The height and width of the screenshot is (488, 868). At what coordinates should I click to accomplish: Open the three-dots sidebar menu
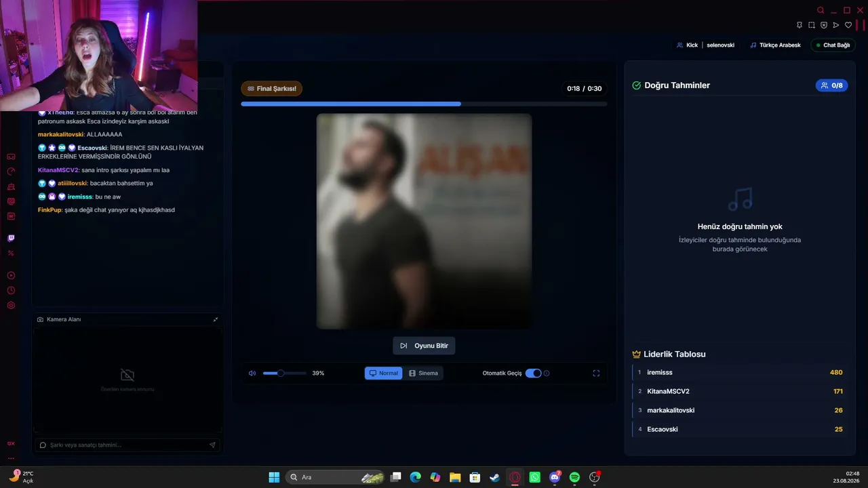pyautogui.click(x=11, y=458)
